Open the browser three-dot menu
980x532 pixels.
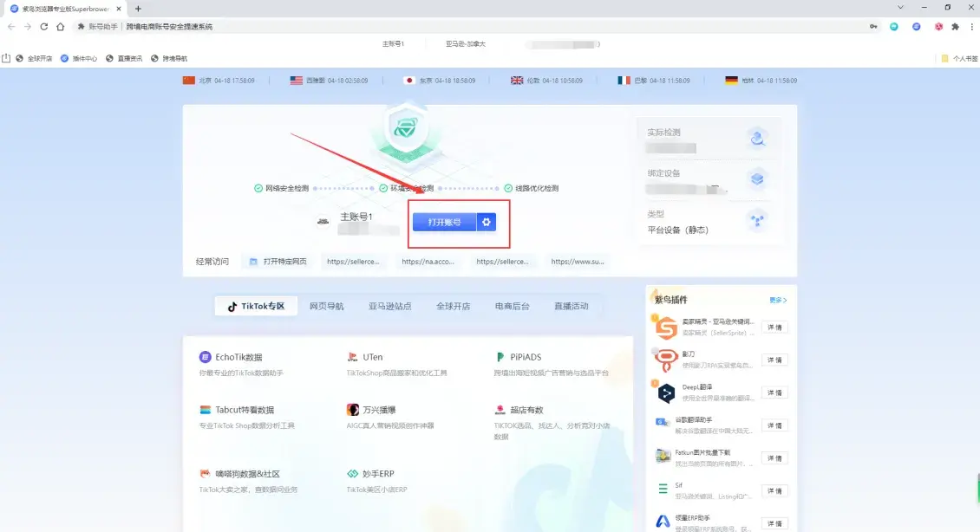tap(972, 26)
